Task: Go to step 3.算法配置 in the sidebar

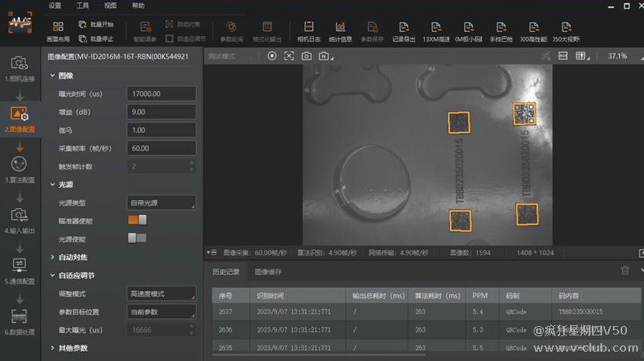Action: click(19, 168)
